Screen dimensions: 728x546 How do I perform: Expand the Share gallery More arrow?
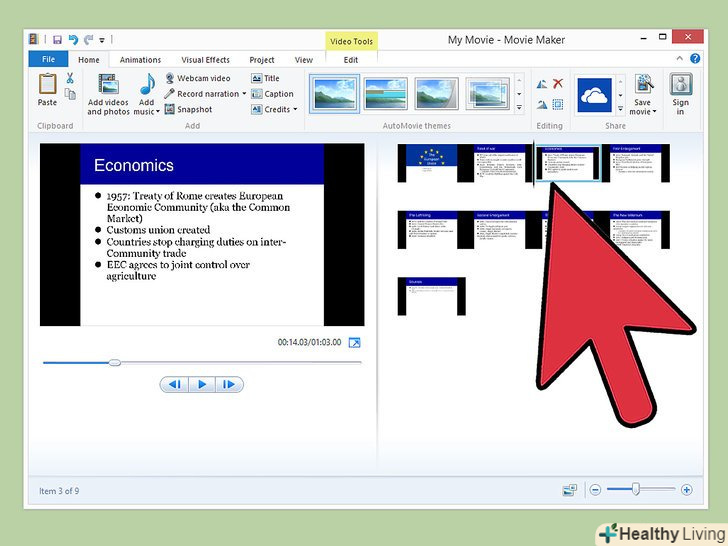click(620, 108)
